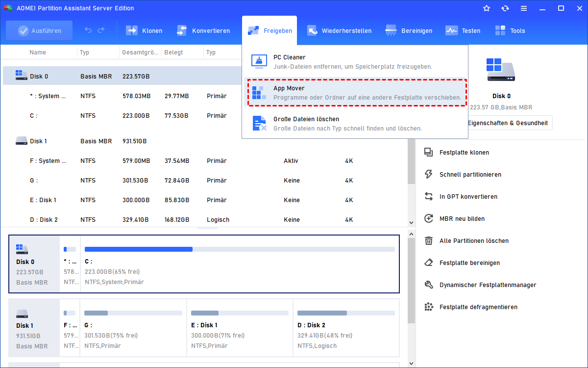Click the Ausführen button
This screenshot has width=588, height=368.
(39, 30)
